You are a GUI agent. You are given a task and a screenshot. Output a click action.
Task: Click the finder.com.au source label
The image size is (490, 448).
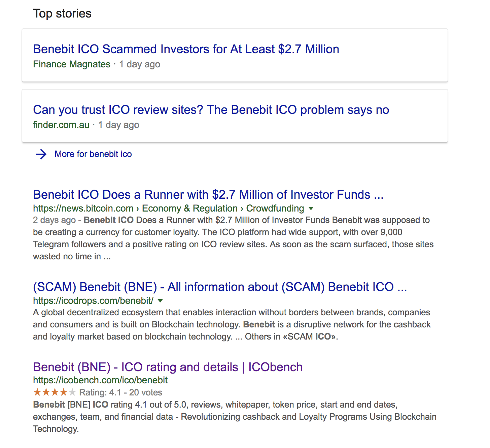61,125
